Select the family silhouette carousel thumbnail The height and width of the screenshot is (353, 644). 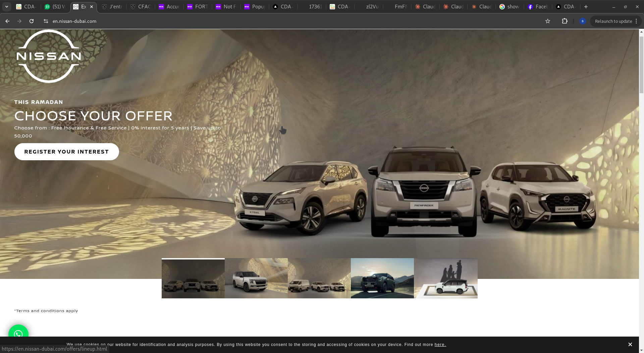(445, 278)
